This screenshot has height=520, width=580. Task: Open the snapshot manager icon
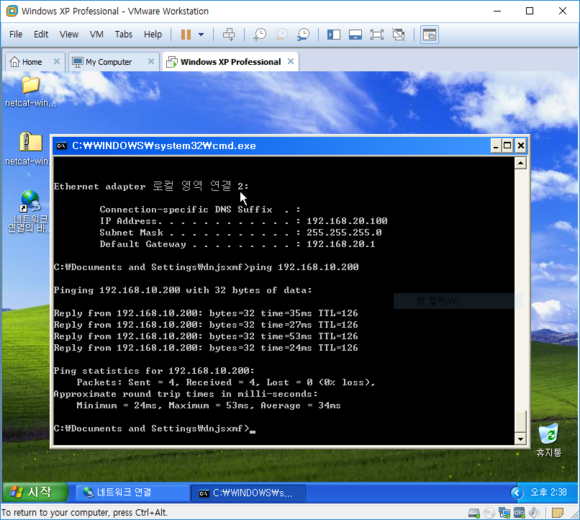click(304, 35)
